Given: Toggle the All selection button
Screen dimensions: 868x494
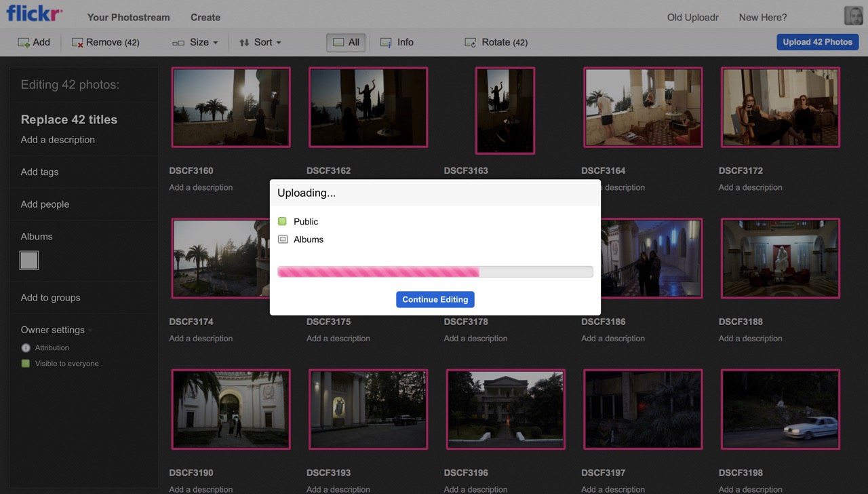Looking at the screenshot, I should 346,42.
